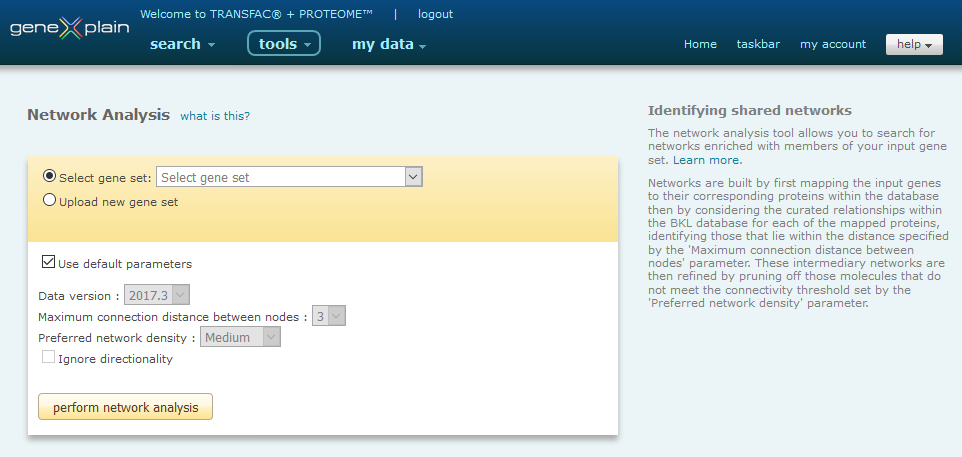
Task: Go to the Home page
Action: 700,44
